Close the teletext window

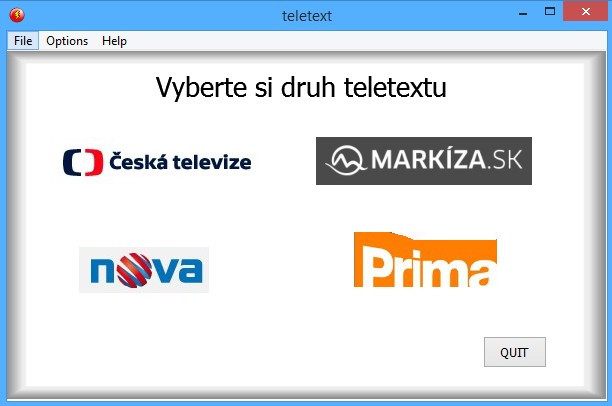click(x=585, y=12)
